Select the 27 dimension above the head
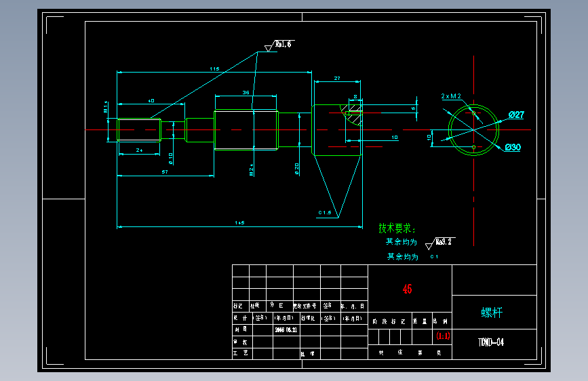Screen dimensions: 588x381 [x=337, y=79]
